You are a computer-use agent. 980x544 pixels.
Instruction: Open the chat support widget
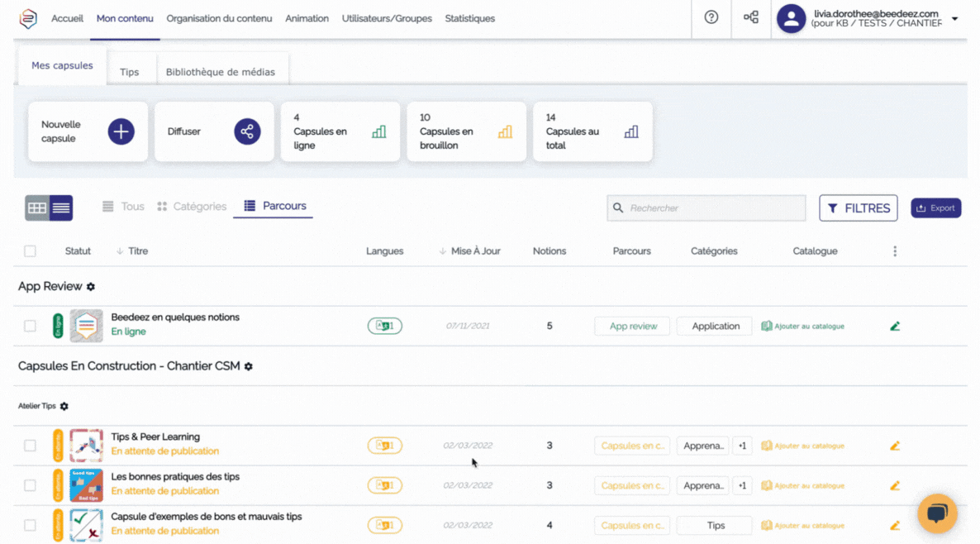click(x=937, y=514)
